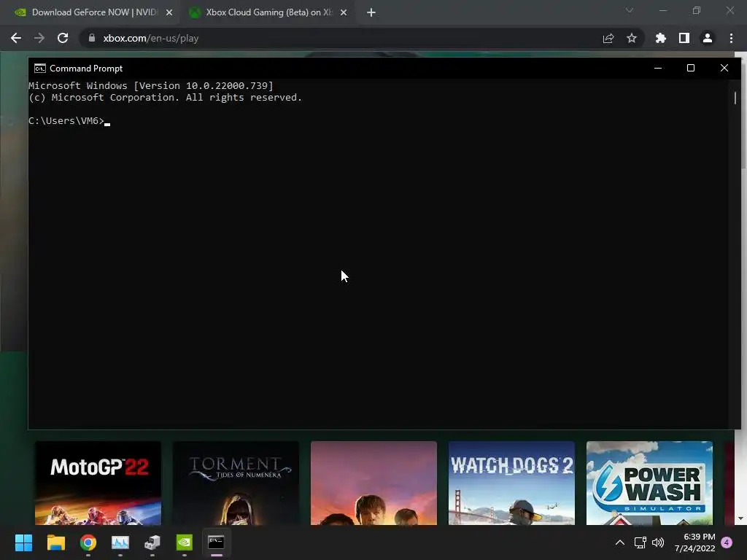Click Command Prompt vertical scrollbar thumb
This screenshot has width=747, height=560.
pyautogui.click(x=735, y=98)
